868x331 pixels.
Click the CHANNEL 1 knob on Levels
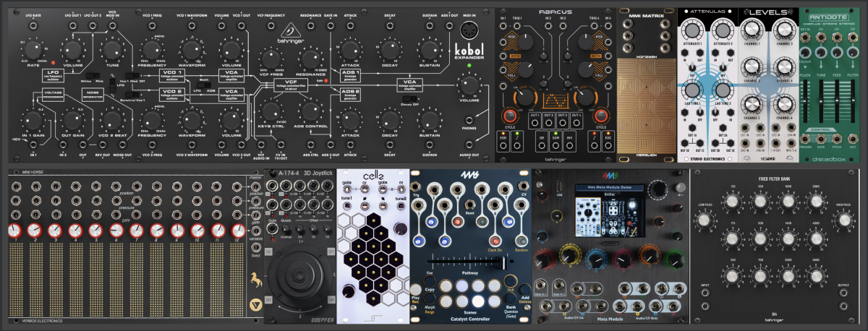coord(752,30)
